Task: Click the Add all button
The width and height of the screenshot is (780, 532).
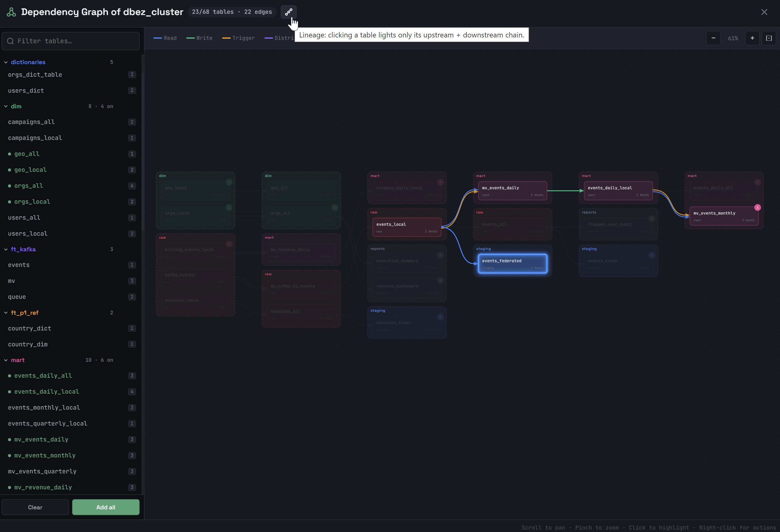Action: tap(106, 507)
